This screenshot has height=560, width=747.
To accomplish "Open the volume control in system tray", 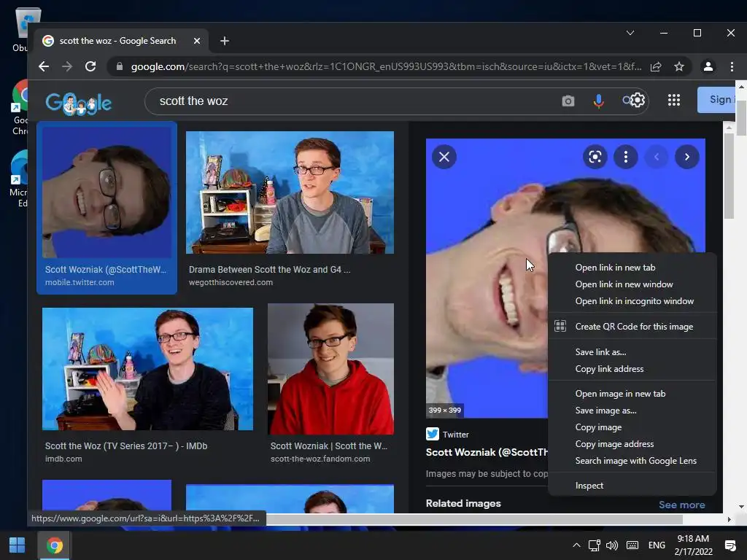I will click(612, 545).
